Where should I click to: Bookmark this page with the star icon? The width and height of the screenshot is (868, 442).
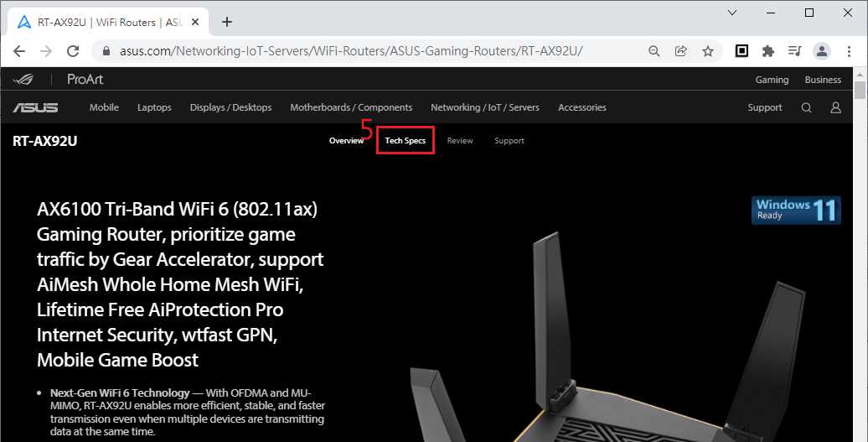point(707,51)
